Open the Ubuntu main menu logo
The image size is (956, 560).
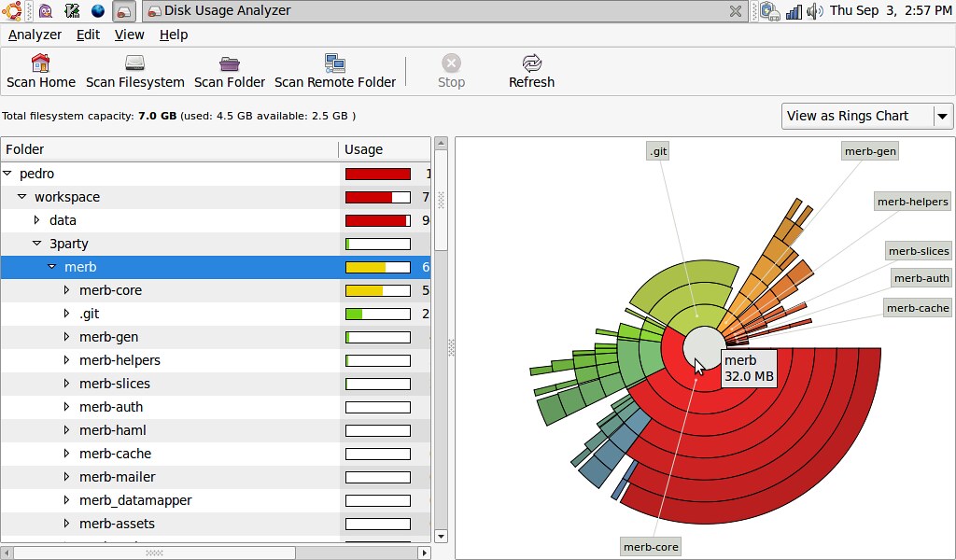click(11, 10)
